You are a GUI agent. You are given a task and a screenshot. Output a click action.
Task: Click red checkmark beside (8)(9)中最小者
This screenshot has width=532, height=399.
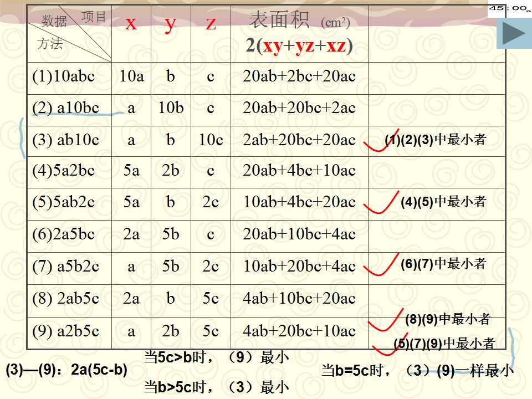pyautogui.click(x=386, y=320)
